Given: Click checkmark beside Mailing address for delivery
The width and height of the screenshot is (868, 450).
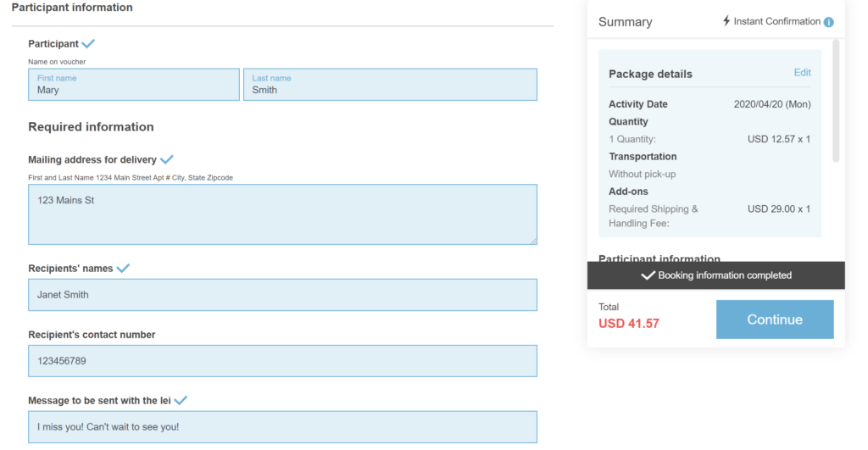Looking at the screenshot, I should point(167,159).
